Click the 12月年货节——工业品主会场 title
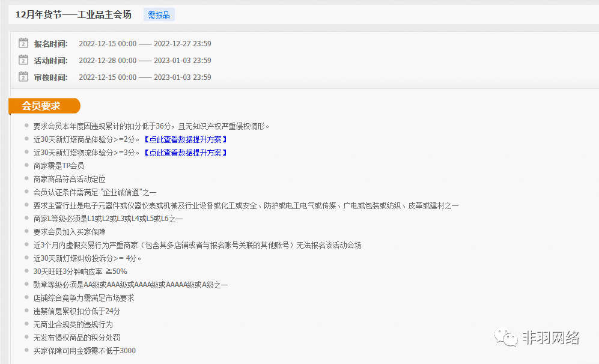Viewport: 599px width, 364px height. pos(73,14)
